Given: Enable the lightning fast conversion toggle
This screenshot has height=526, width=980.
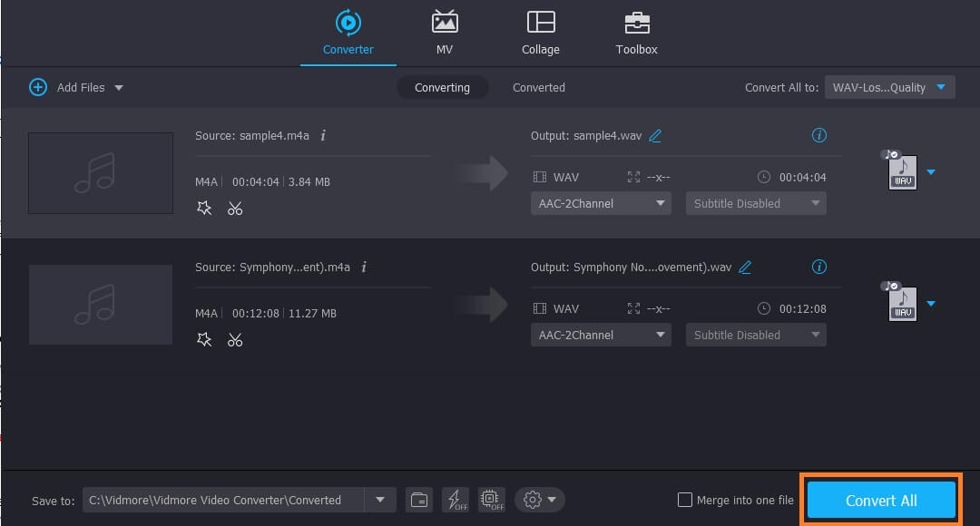Looking at the screenshot, I should click(x=456, y=500).
